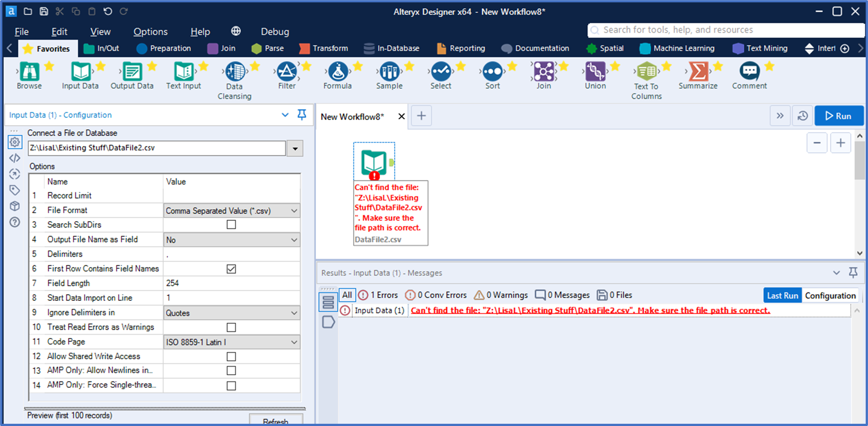Image resolution: width=868 pixels, height=426 pixels.
Task: Expand the Code Page dropdown
Action: 231,342
